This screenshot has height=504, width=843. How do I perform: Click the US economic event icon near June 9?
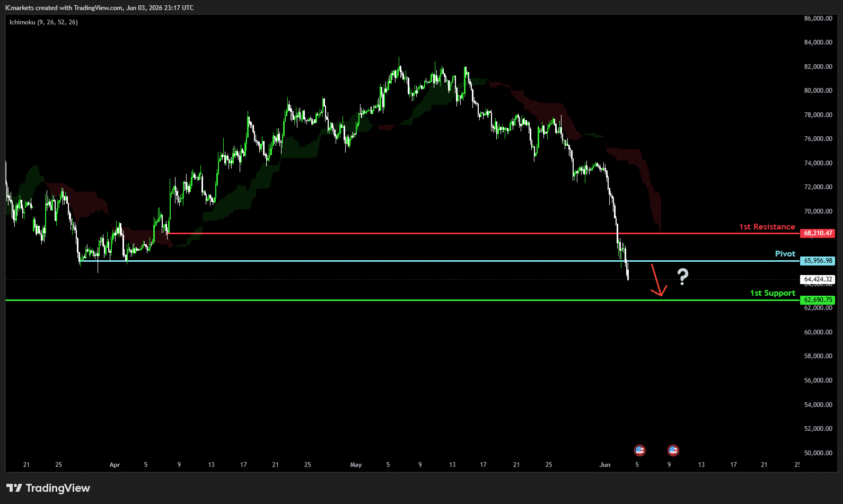(673, 450)
